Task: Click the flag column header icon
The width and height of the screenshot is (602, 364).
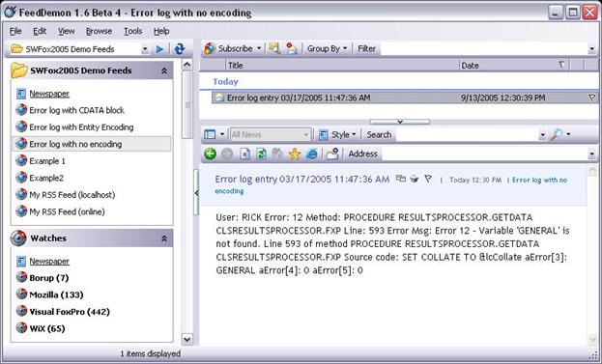Action: pyautogui.click(x=561, y=65)
